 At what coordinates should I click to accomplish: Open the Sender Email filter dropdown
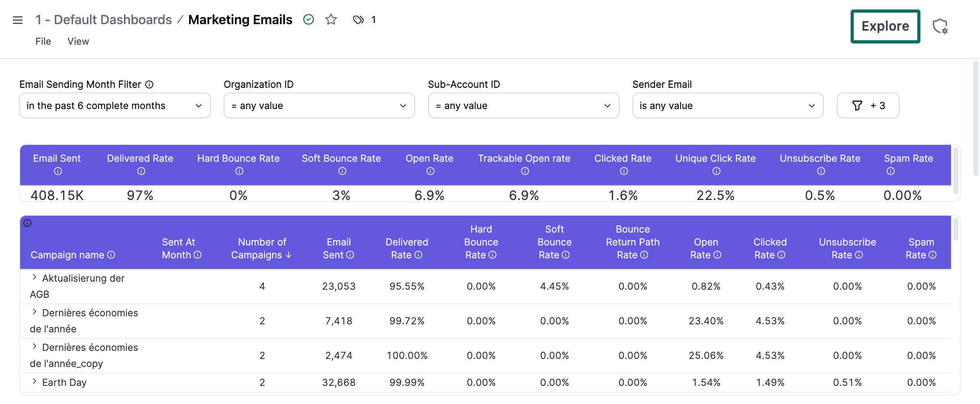[727, 105]
